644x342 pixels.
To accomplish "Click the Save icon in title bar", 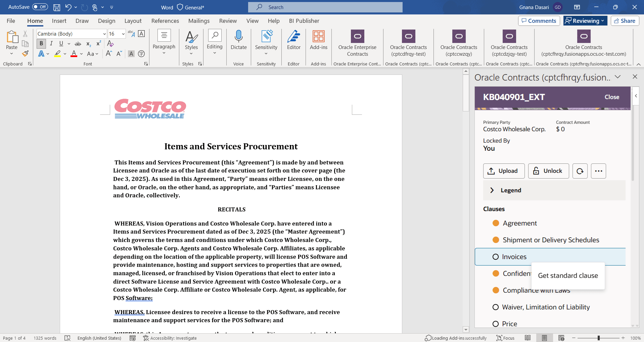I will pos(57,7).
